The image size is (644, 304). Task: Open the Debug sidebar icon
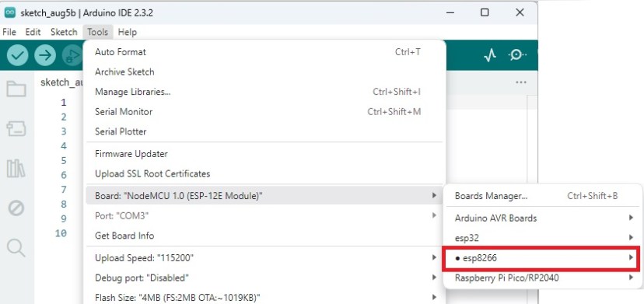coord(16,208)
